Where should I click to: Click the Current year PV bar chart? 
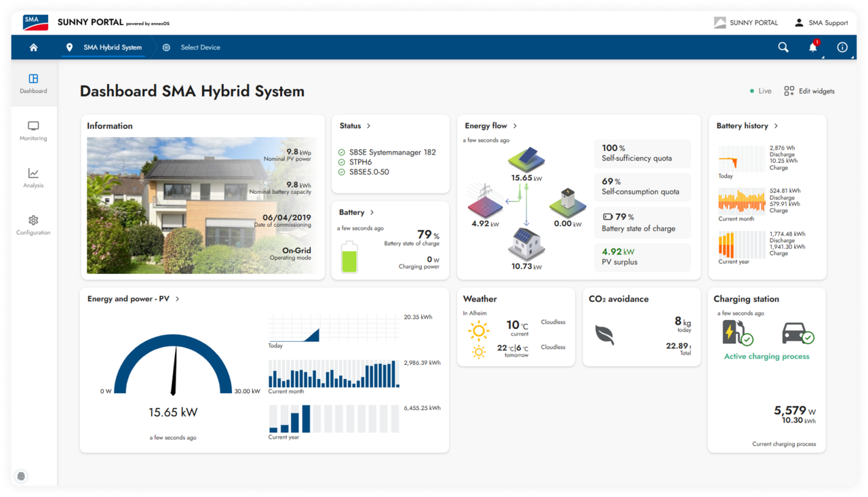click(x=334, y=419)
